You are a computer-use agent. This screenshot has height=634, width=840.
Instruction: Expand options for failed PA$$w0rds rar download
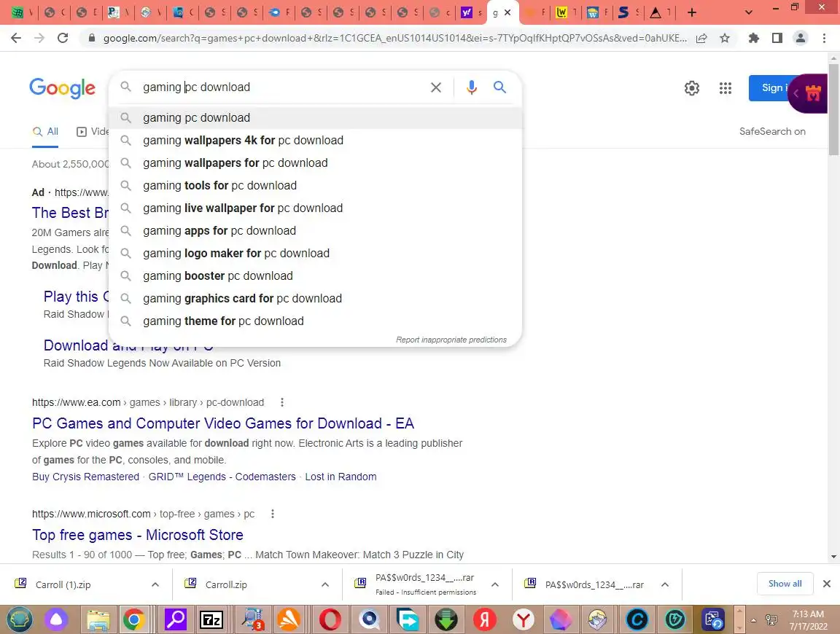pyautogui.click(x=495, y=584)
